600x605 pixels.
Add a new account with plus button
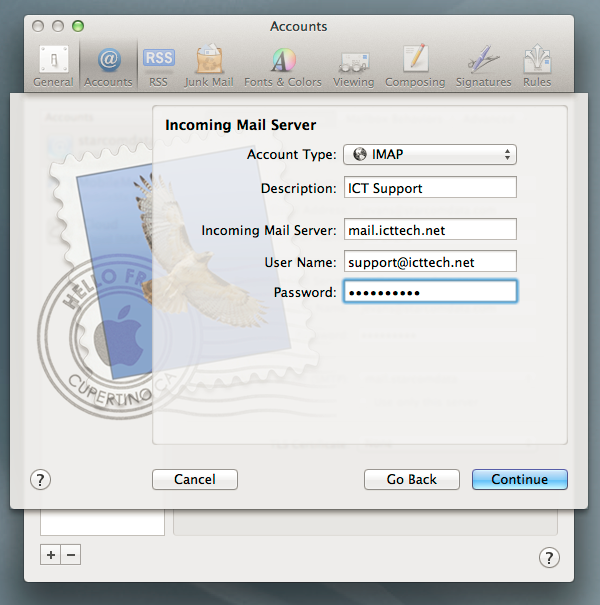click(x=51, y=555)
